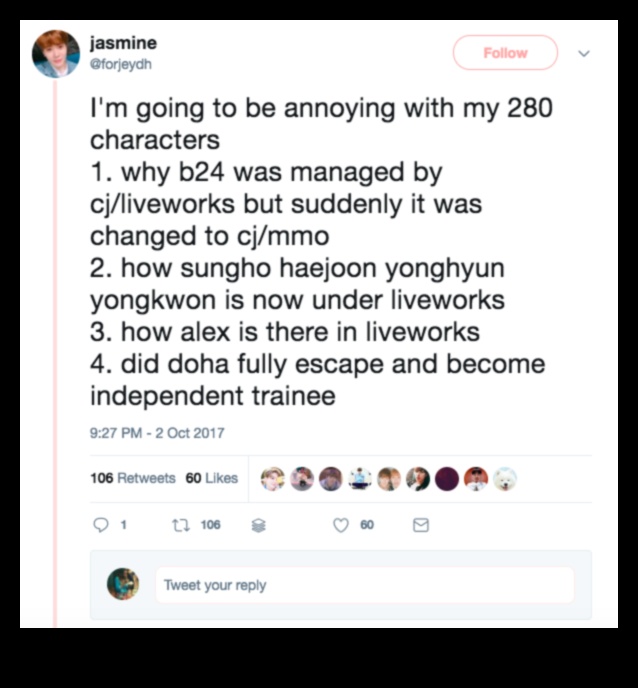
Task: Click the dark purple liker avatar
Action: 447,479
